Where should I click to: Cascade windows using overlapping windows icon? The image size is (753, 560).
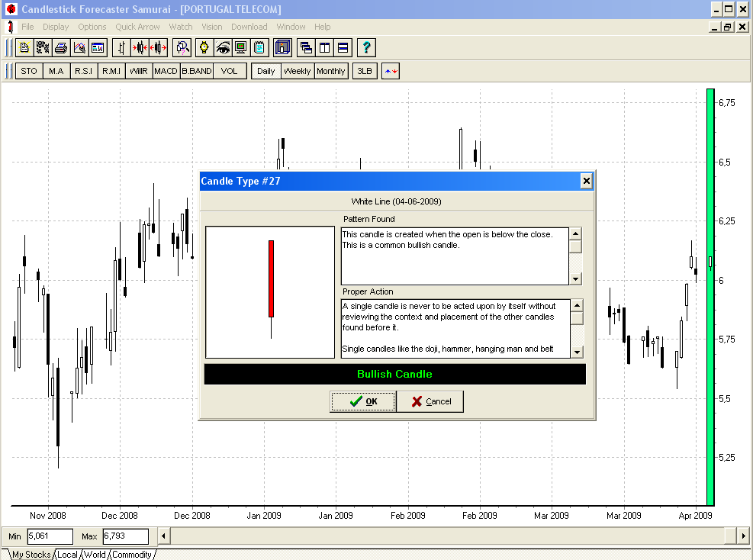305,47
